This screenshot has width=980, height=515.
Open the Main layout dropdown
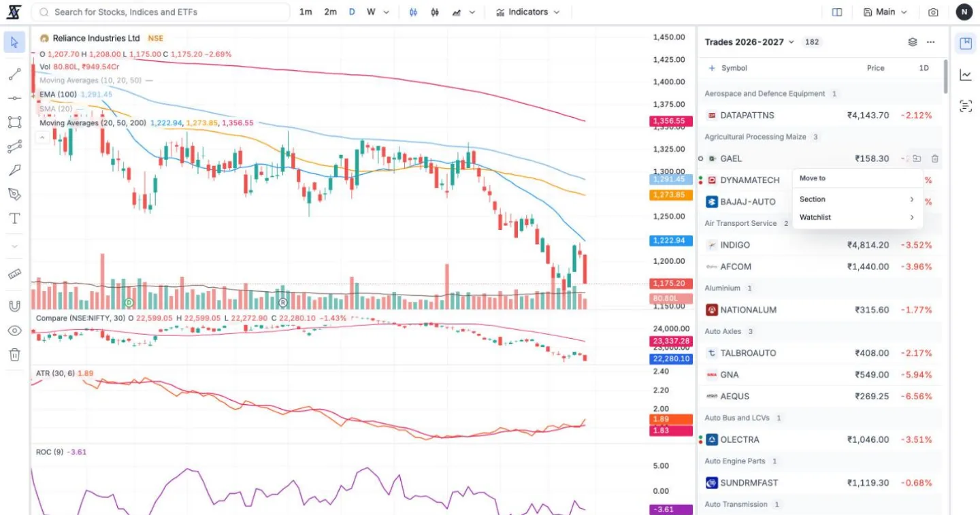click(x=885, y=12)
